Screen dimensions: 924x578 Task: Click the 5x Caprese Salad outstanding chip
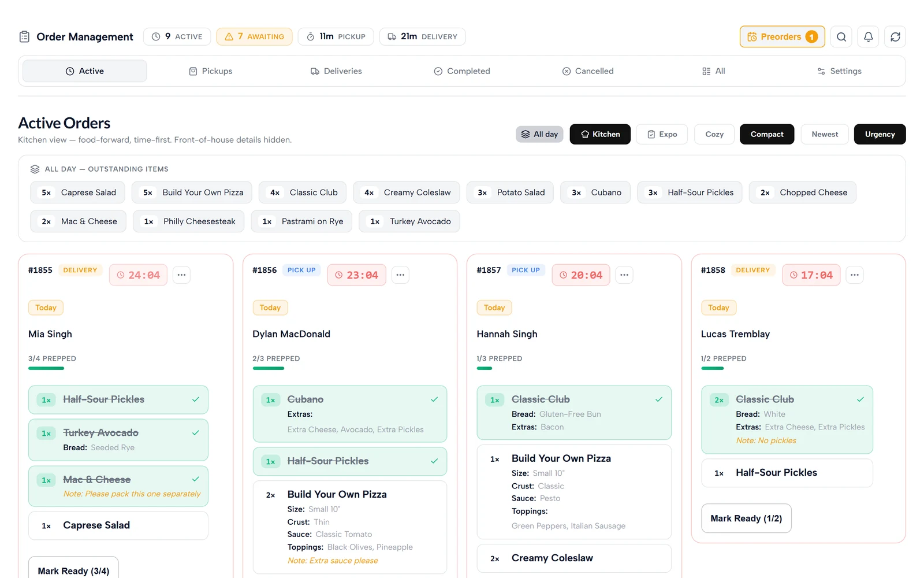[77, 192]
